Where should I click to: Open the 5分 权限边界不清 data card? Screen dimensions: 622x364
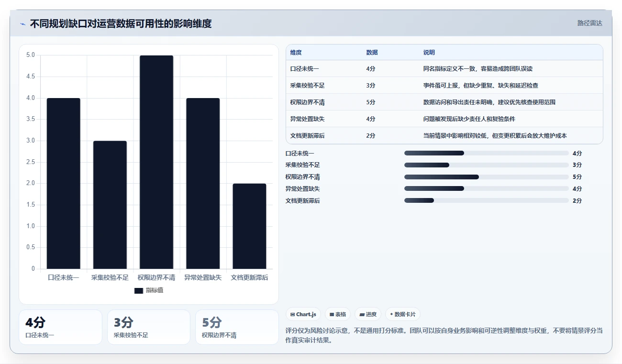tap(237, 327)
